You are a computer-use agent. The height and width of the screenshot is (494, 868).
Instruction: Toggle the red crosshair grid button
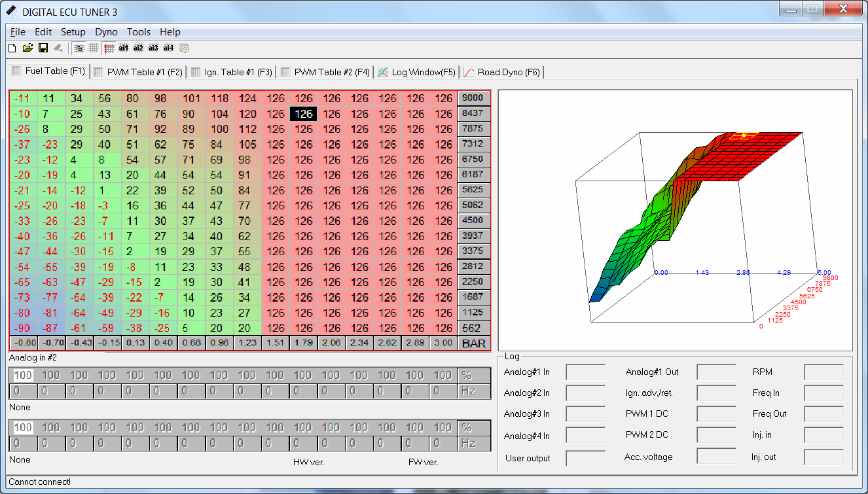click(x=109, y=48)
